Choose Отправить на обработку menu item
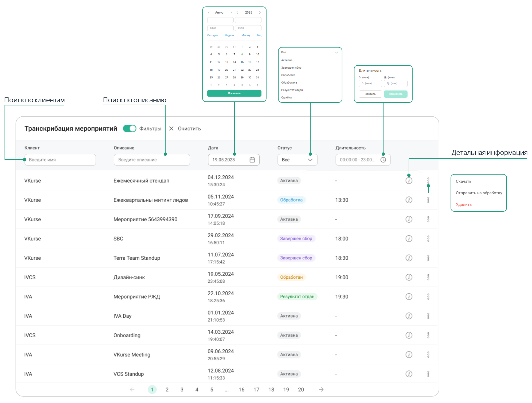 point(479,193)
